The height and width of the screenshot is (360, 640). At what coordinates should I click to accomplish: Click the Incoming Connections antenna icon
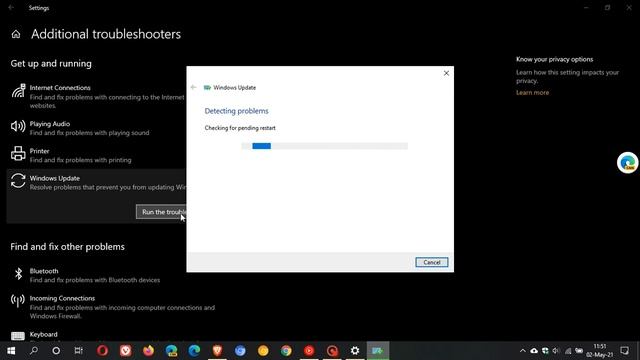pyautogui.click(x=18, y=301)
